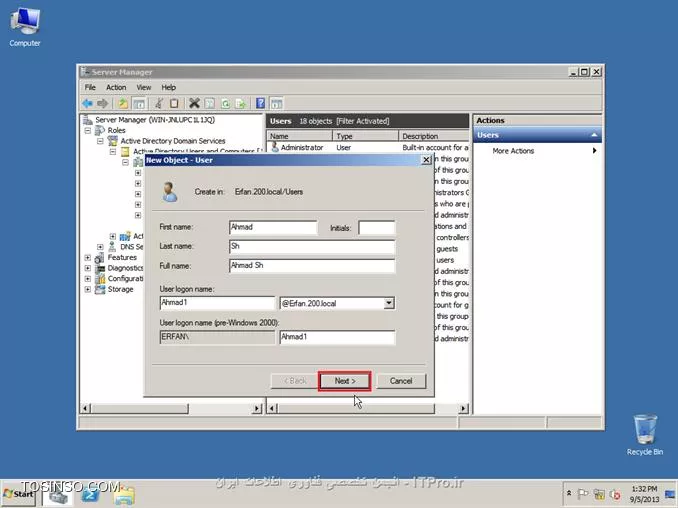Expand the DNS Server tree node
678x508 pixels.
click(100, 247)
